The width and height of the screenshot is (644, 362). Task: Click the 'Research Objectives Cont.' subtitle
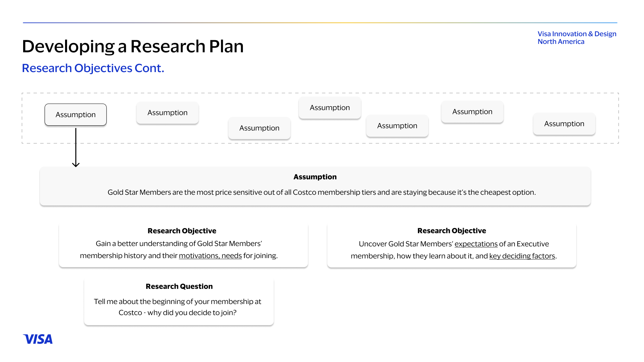pyautogui.click(x=93, y=68)
